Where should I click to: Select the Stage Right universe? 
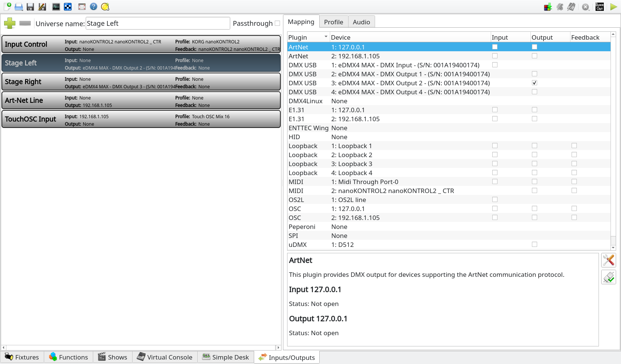click(141, 82)
